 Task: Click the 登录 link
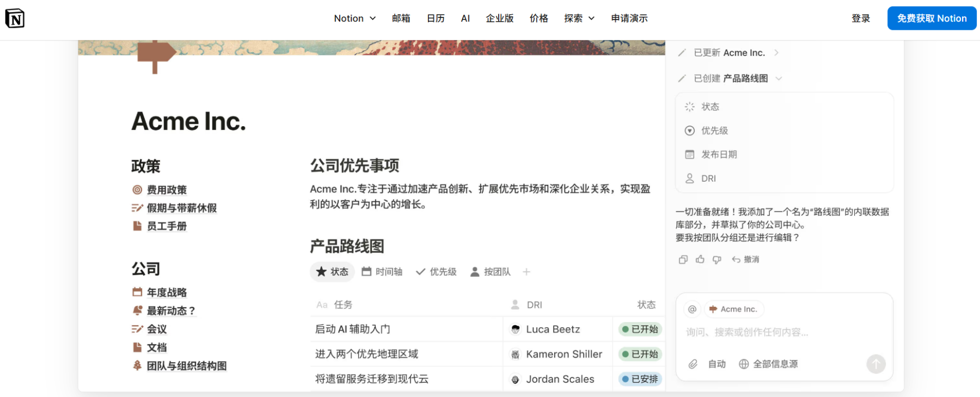pyautogui.click(x=861, y=18)
